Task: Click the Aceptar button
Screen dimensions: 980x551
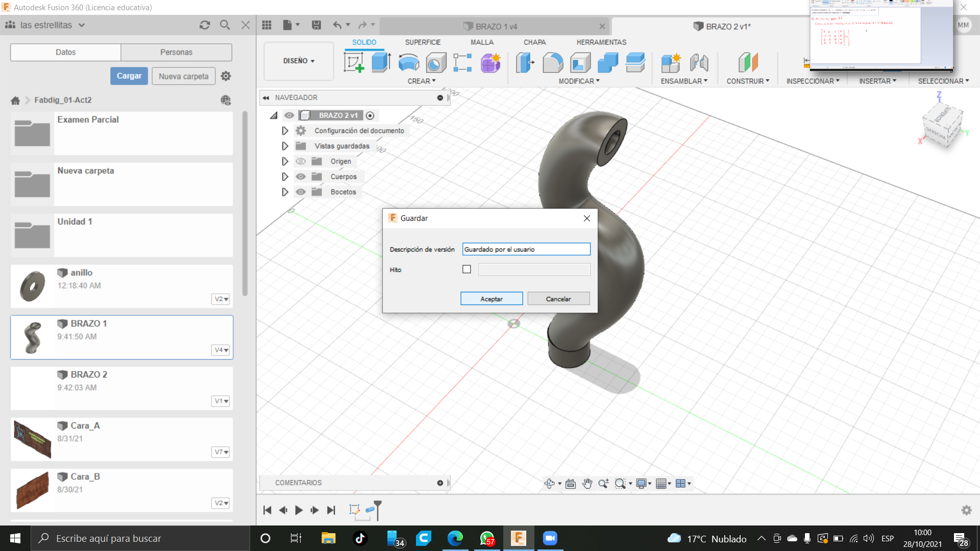Action: [491, 299]
